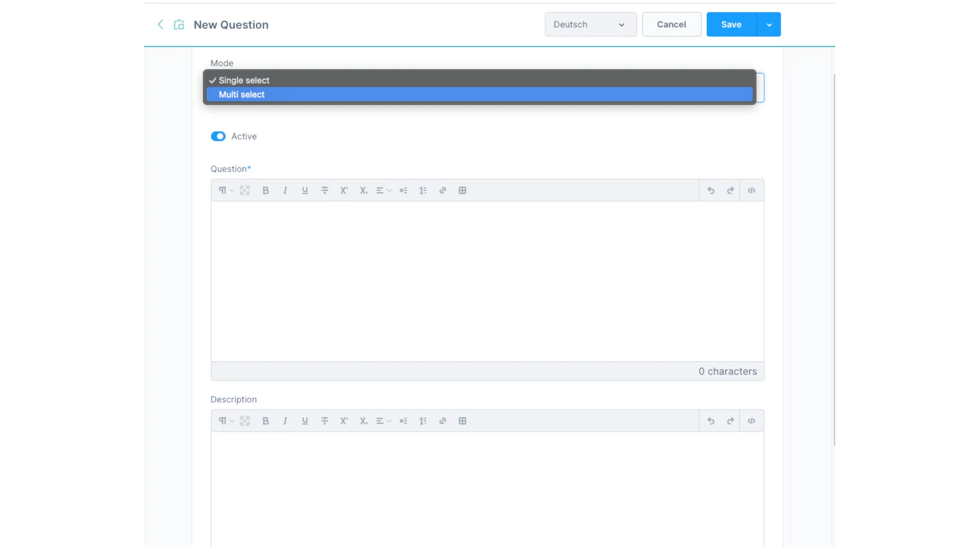Create a numbered list in the Description
The height and width of the screenshot is (551, 980).
click(423, 420)
